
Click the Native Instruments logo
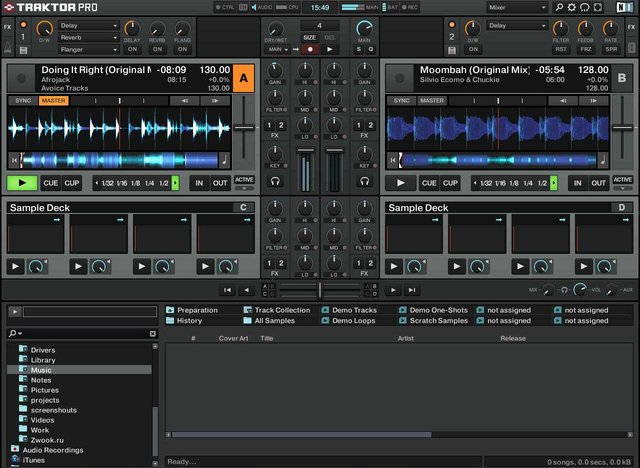tap(624, 7)
